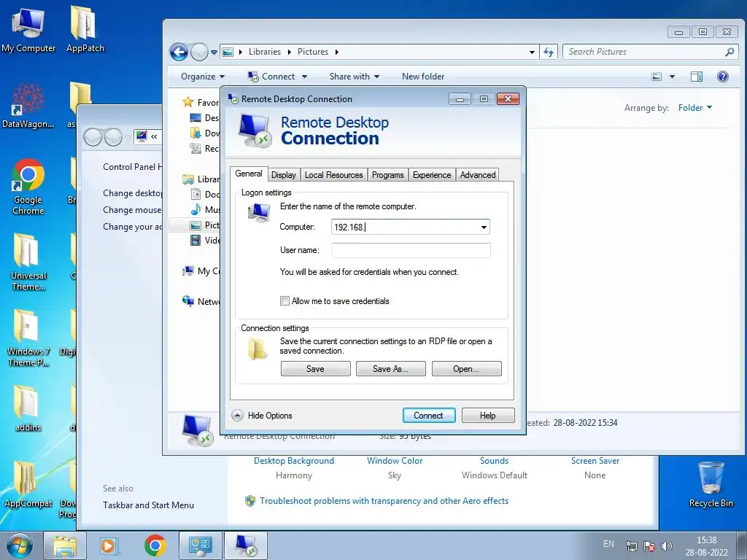Open Action Center flag tray icon

pyautogui.click(x=649, y=545)
